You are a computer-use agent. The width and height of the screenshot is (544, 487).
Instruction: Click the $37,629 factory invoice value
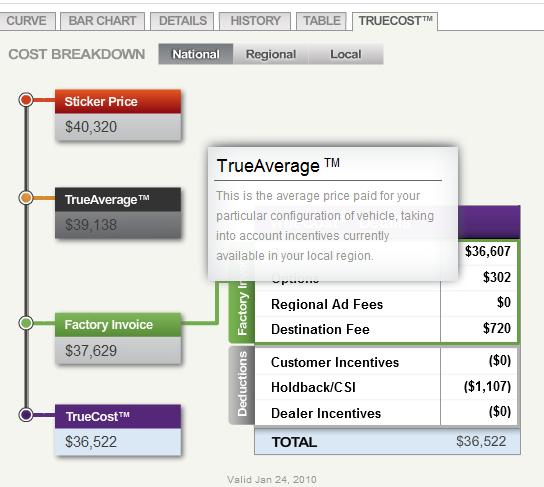pyautogui.click(x=91, y=351)
